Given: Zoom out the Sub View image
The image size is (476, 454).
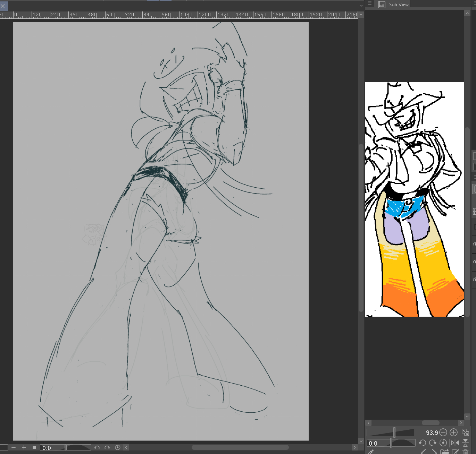Looking at the screenshot, I should [443, 432].
